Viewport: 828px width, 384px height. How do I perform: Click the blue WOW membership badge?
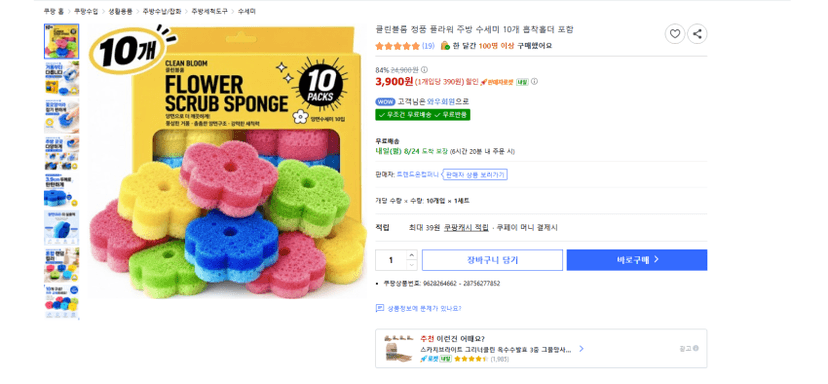coord(385,102)
